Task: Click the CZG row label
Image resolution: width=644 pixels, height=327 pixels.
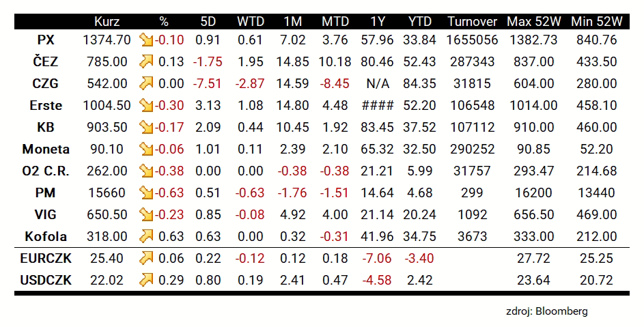Action: (x=46, y=83)
